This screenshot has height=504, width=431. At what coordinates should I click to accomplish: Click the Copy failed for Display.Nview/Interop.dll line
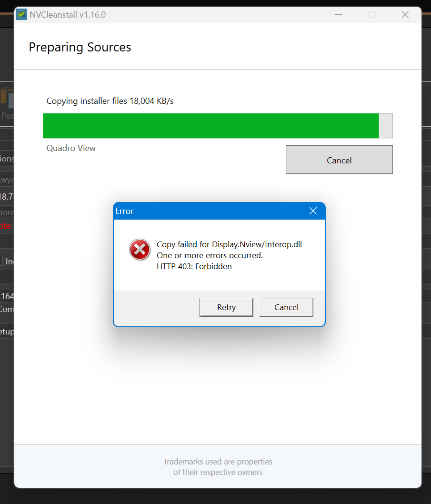click(x=229, y=244)
